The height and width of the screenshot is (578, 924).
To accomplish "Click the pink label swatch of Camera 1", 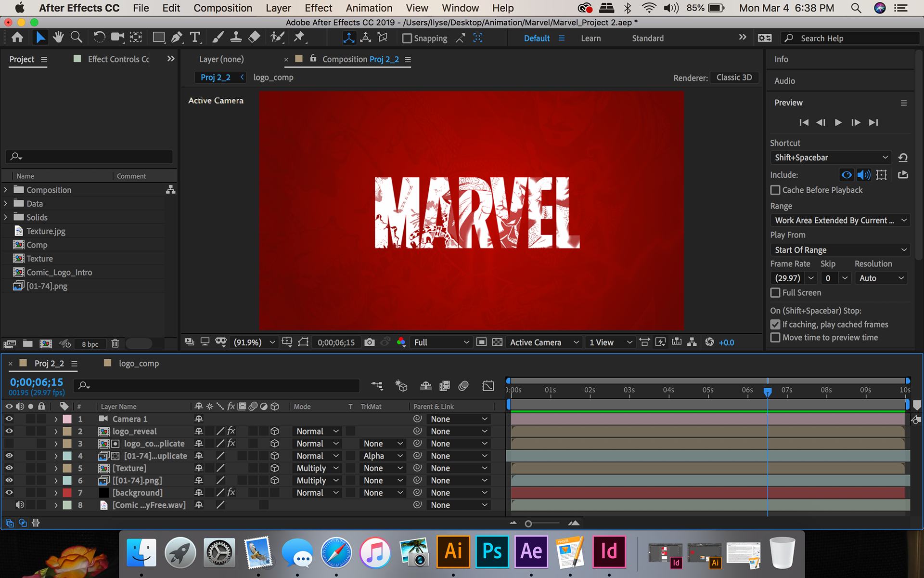I will [67, 419].
